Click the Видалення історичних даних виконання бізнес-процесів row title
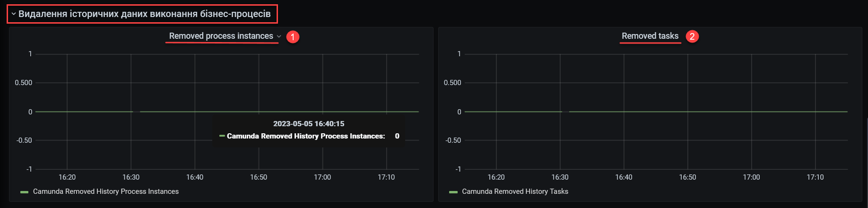 click(x=144, y=14)
